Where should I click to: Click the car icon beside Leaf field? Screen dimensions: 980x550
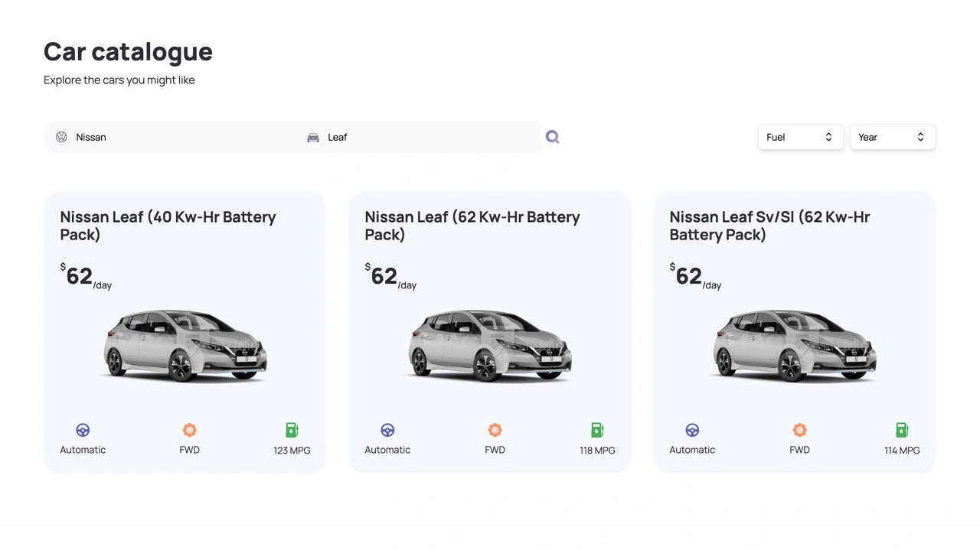click(x=313, y=138)
